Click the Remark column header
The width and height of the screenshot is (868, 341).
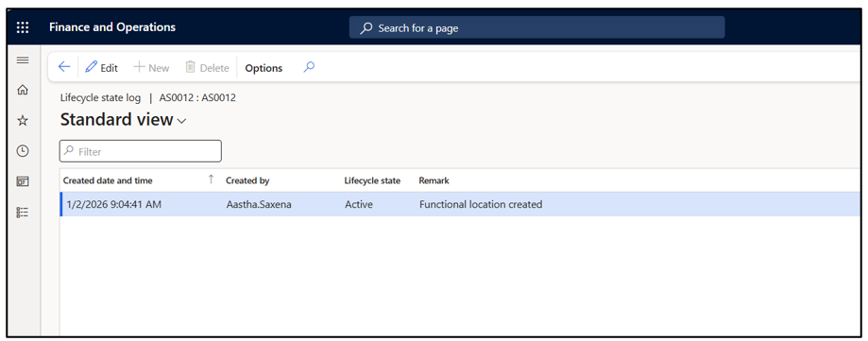(x=434, y=180)
